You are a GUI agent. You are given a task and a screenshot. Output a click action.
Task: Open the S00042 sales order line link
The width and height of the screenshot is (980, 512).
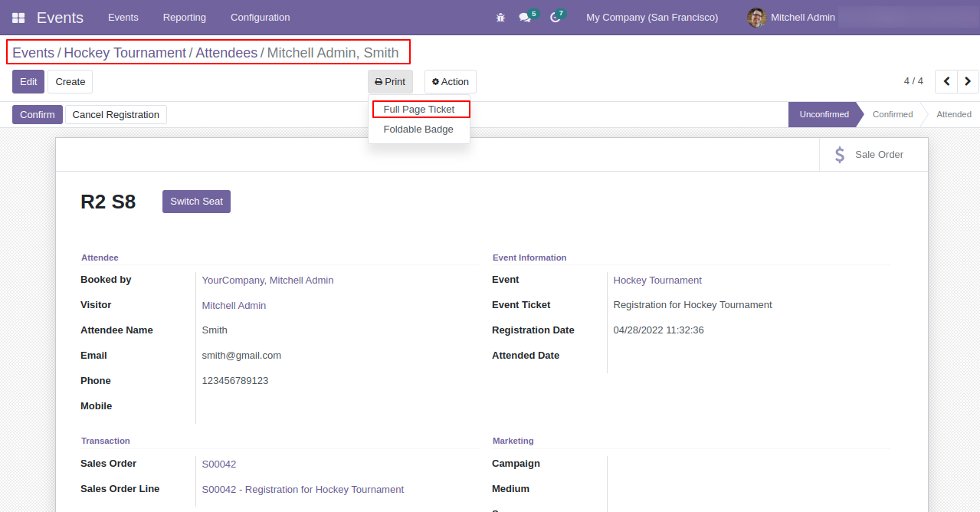coord(303,490)
